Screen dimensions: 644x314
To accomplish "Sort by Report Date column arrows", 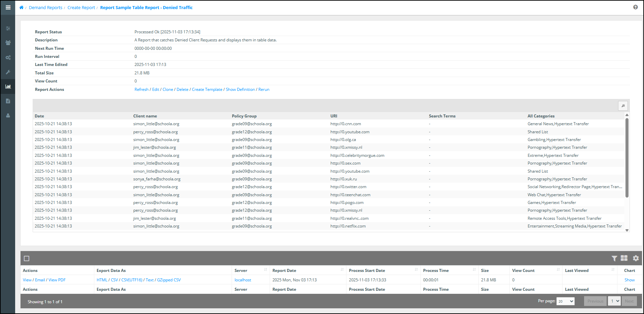I will point(342,270).
